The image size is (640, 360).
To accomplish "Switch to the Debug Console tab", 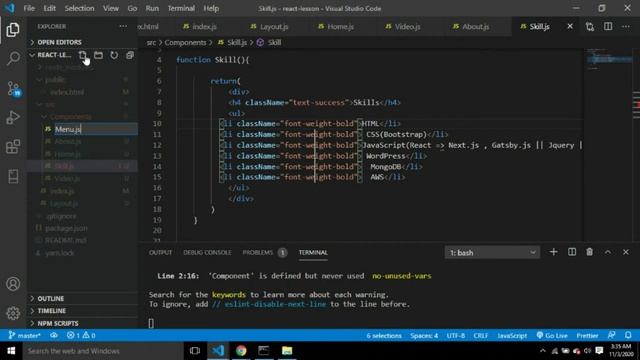I will click(207, 253).
